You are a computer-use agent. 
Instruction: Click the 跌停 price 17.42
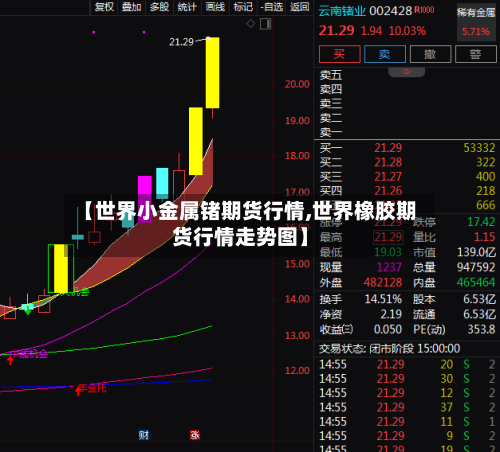[x=481, y=222]
